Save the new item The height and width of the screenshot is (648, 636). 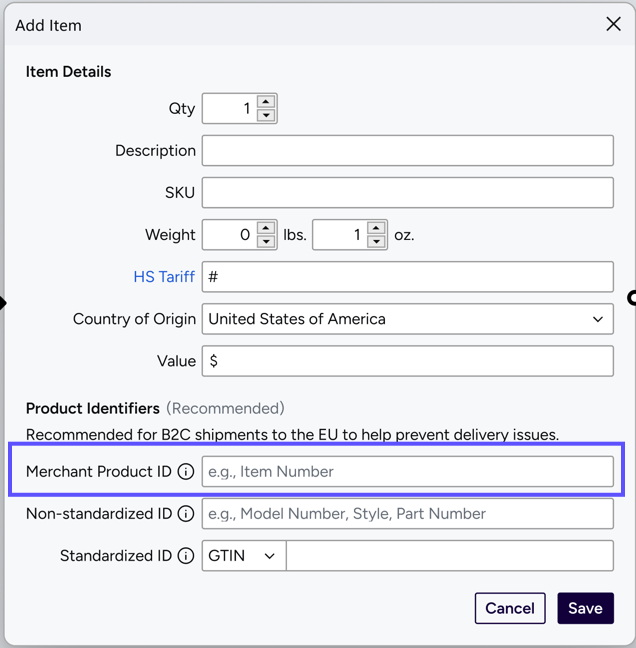(x=585, y=608)
